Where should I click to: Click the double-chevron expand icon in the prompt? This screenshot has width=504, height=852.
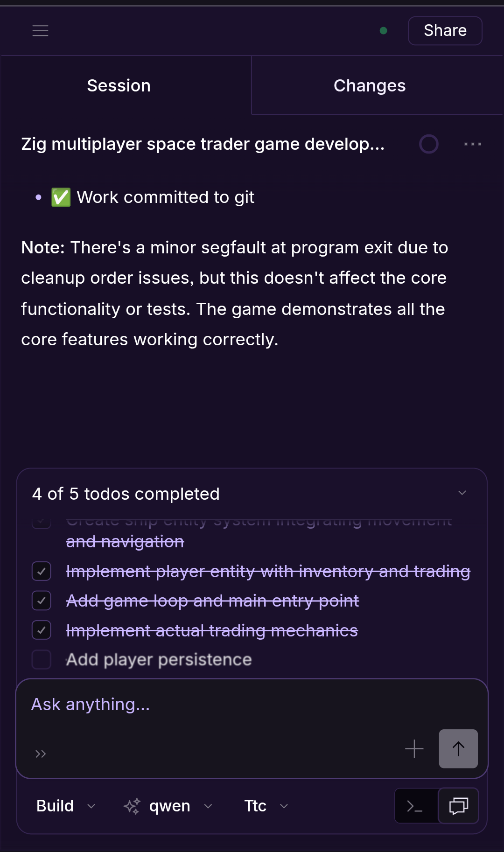pyautogui.click(x=41, y=754)
